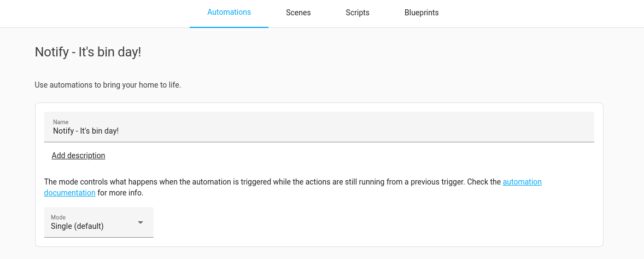Viewport: 644px width, 259px height.
Task: Select the Blueprints tab
Action: point(421,13)
